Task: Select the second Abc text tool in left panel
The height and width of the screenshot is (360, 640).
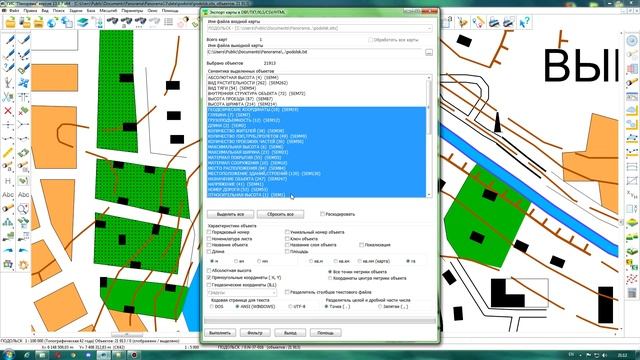Action: [24, 195]
